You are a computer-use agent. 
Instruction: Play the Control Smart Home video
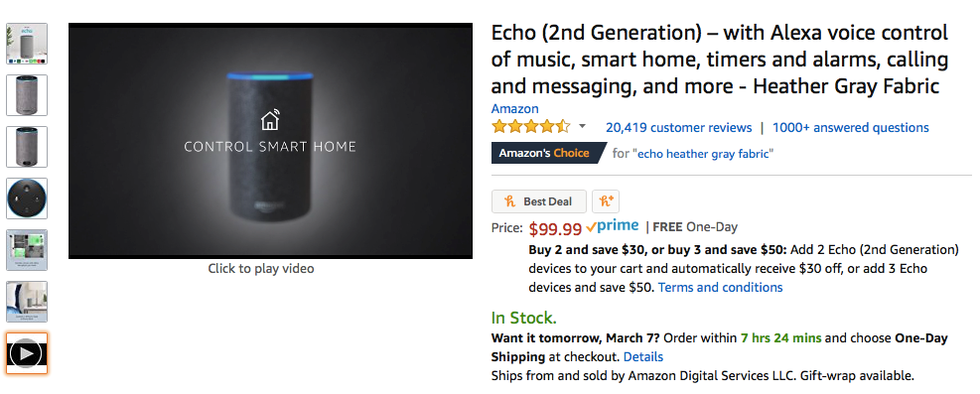[270, 141]
